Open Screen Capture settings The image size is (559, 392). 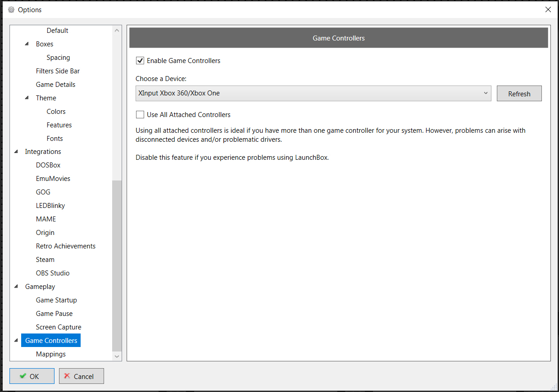pos(59,327)
